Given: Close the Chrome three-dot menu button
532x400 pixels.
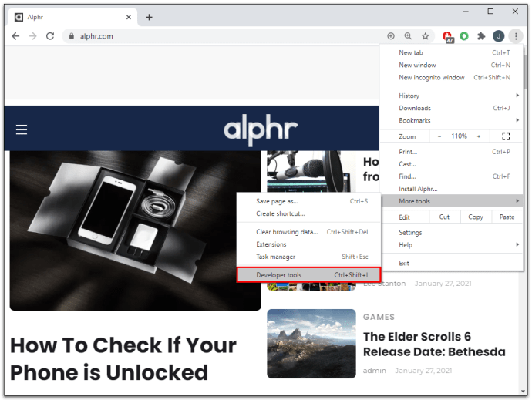Looking at the screenshot, I should pyautogui.click(x=516, y=36).
